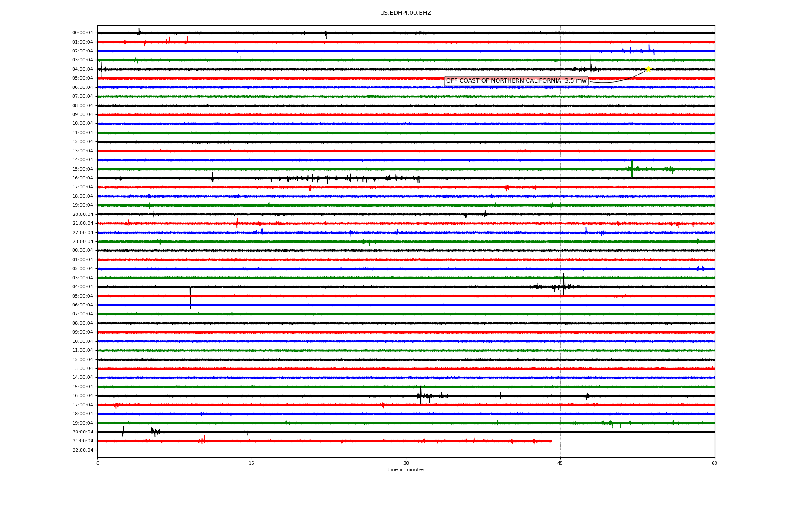Select x-axis tick label 60
The image size is (812, 508).
pos(714,463)
